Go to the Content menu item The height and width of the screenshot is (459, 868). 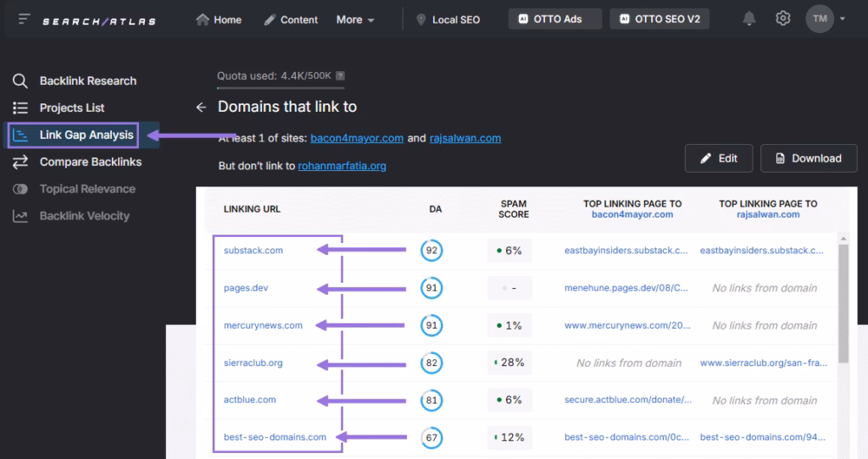click(291, 19)
